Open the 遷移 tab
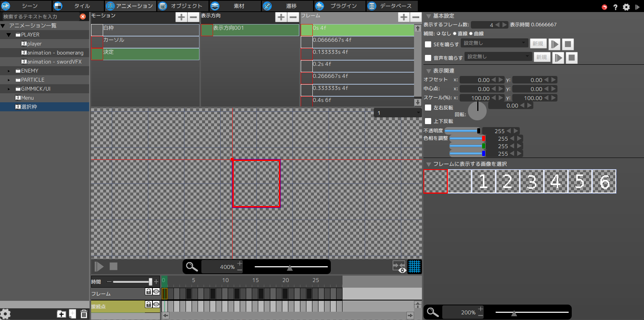 287,6
